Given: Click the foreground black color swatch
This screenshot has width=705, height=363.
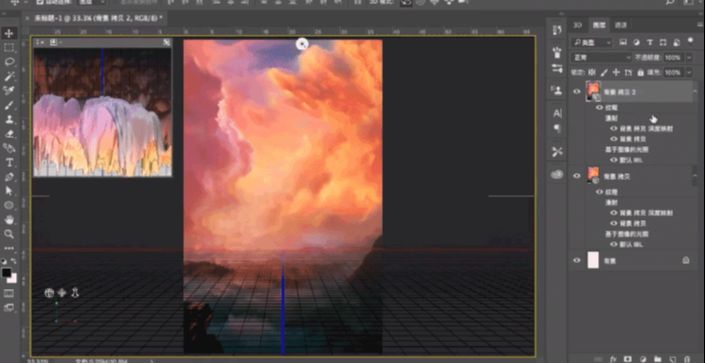Looking at the screenshot, I should [6, 273].
